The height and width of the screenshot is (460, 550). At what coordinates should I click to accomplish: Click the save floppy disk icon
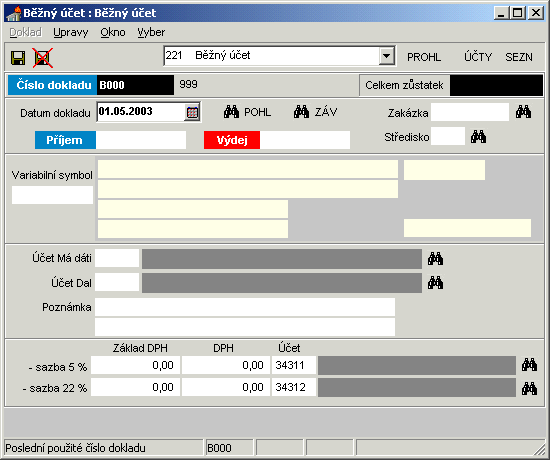pyautogui.click(x=18, y=58)
